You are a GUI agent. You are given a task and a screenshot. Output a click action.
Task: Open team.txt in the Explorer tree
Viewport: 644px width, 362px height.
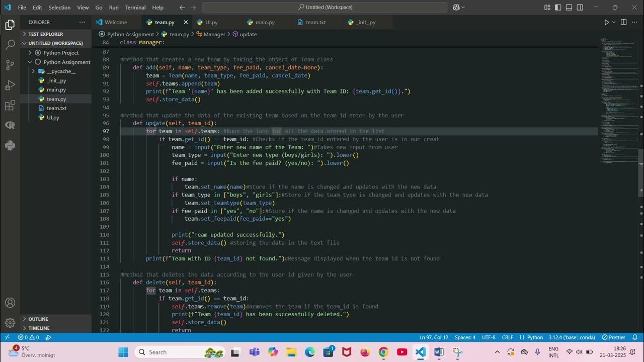[56, 108]
